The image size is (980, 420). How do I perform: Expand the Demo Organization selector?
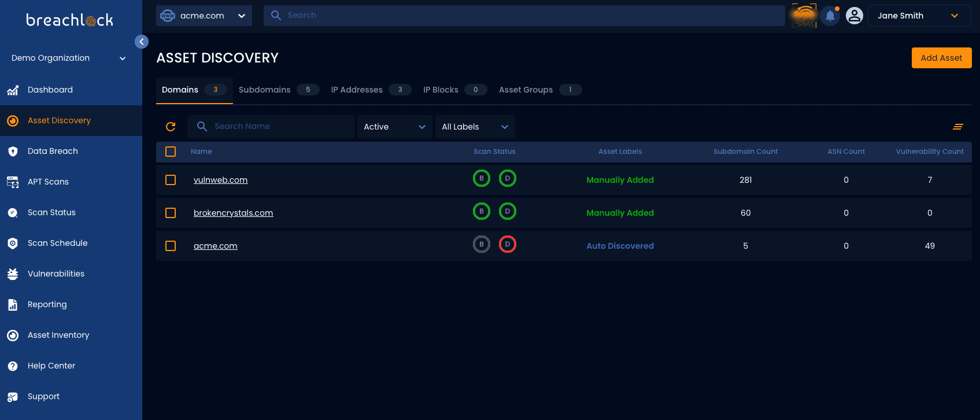click(69, 58)
